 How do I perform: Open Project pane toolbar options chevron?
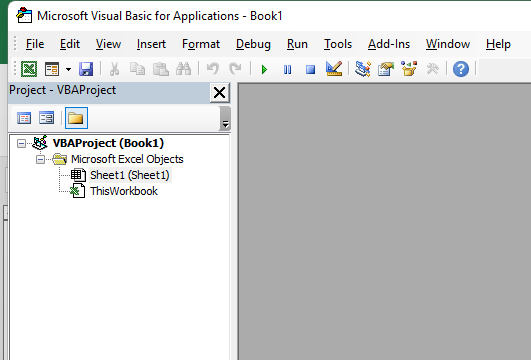point(225,118)
